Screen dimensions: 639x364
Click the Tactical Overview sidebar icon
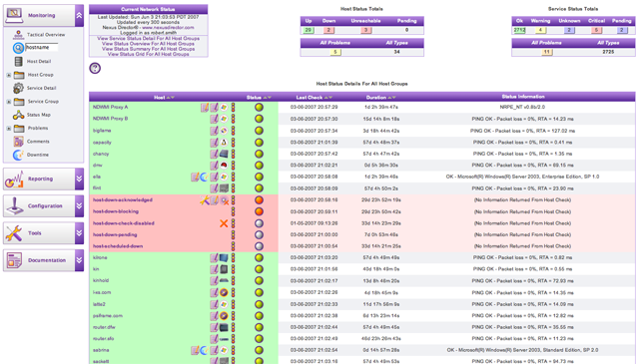[18, 35]
